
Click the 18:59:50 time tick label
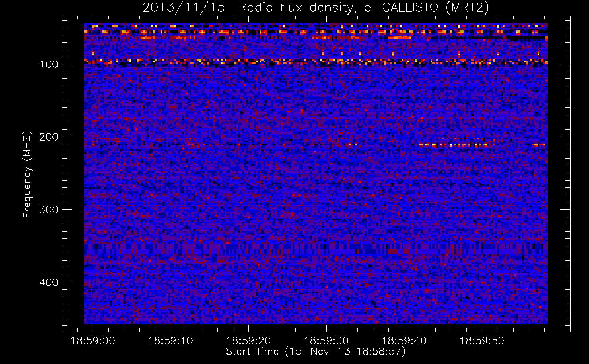pyautogui.click(x=482, y=341)
